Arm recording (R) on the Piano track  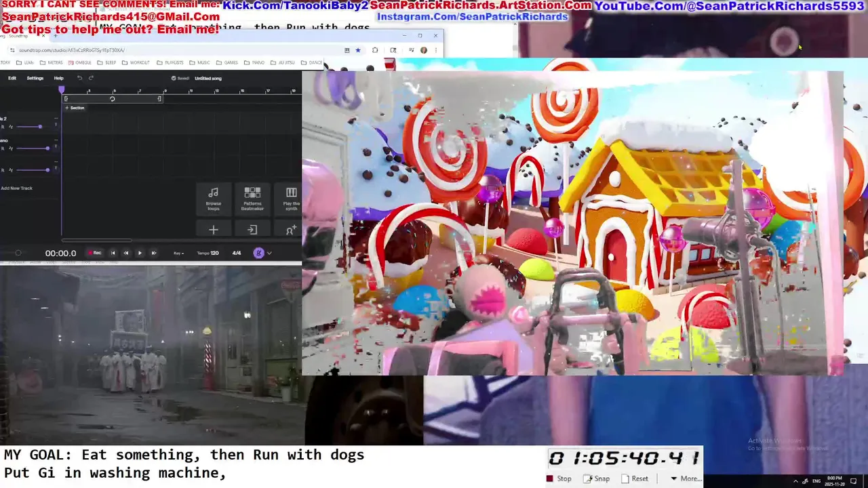[x=3, y=148]
